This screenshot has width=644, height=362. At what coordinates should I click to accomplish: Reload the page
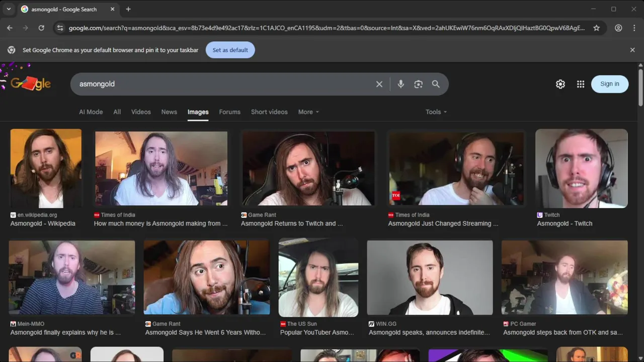coord(41,28)
